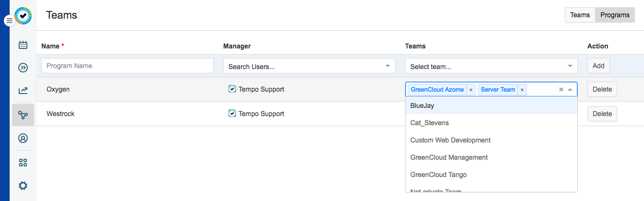Screen dimensions: 644x201
Task: Click the double-chevron tracker icon
Action: pos(23,68)
